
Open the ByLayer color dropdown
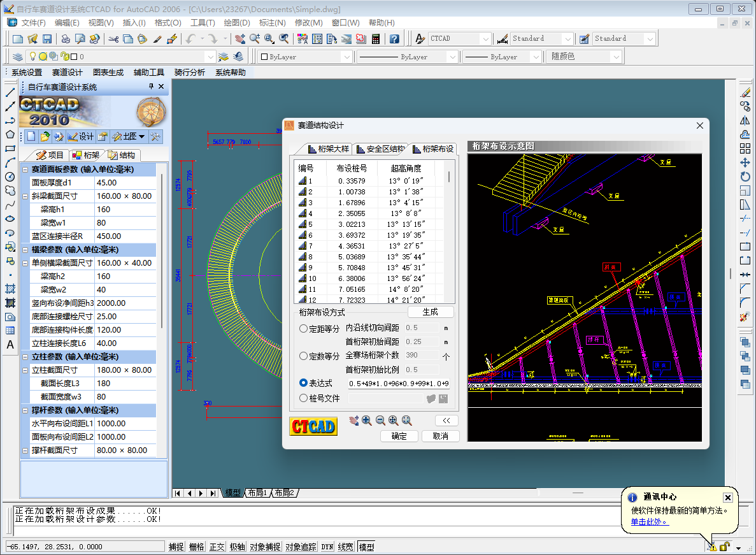pyautogui.click(x=346, y=57)
